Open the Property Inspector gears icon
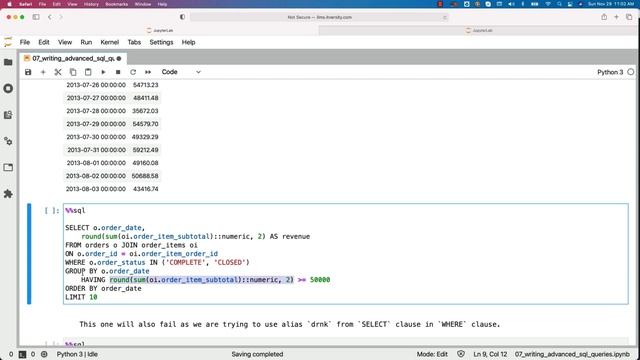 [x=8, y=141]
